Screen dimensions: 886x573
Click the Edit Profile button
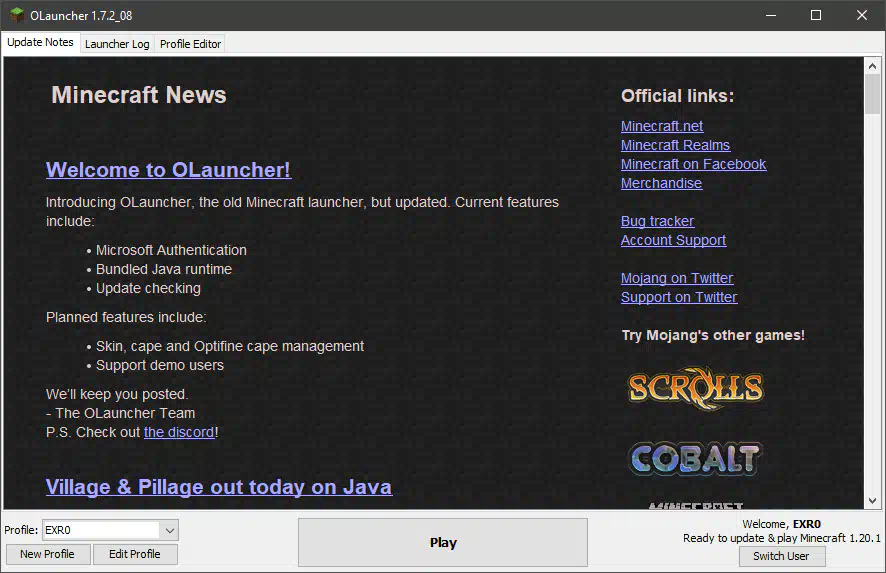tap(134, 554)
